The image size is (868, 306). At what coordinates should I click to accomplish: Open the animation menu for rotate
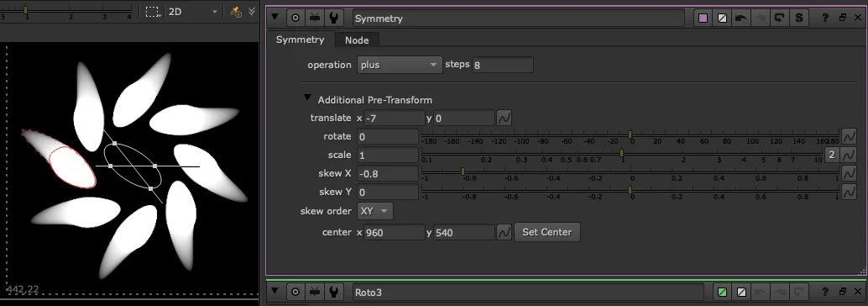pyautogui.click(x=849, y=136)
